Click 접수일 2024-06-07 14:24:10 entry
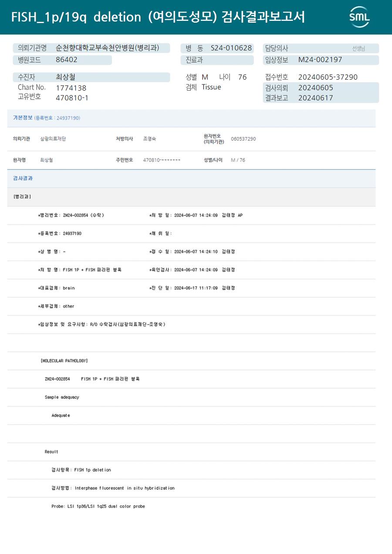This screenshot has width=392, height=554. (192, 252)
